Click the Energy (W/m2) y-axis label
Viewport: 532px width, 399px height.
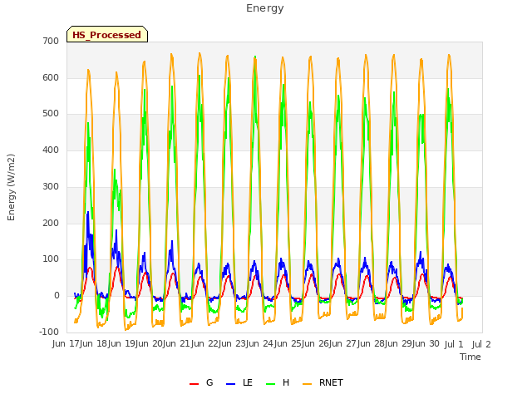(11, 187)
